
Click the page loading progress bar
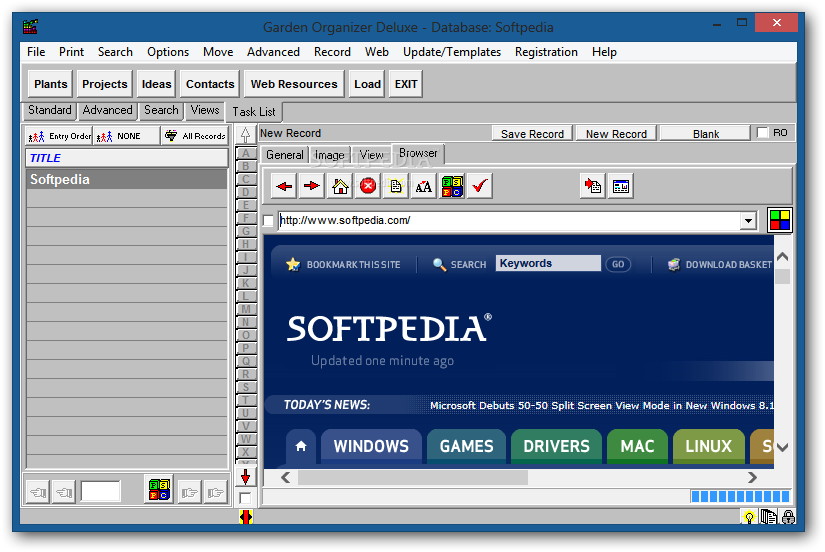[740, 496]
